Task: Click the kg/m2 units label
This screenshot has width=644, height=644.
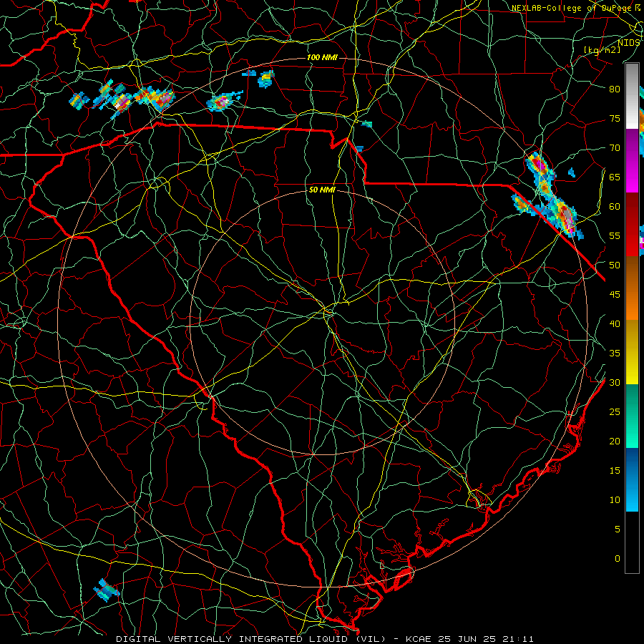Action: click(x=602, y=50)
